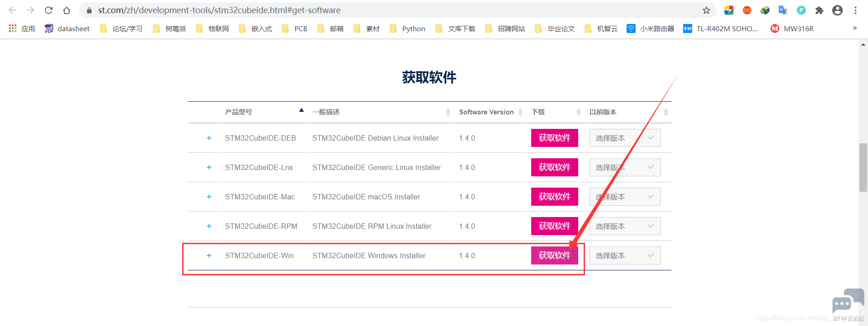Open the Chrome profile account menu
This screenshot has width=868, height=326.
(837, 10)
